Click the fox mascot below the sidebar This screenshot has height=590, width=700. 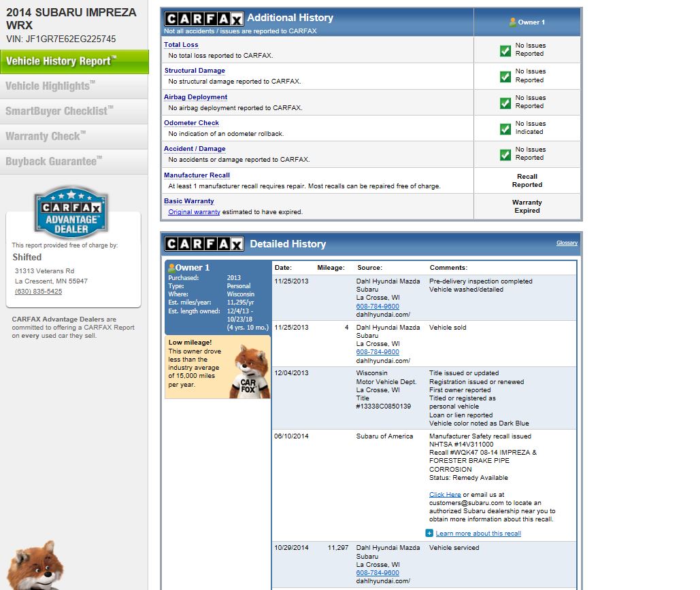point(35,566)
